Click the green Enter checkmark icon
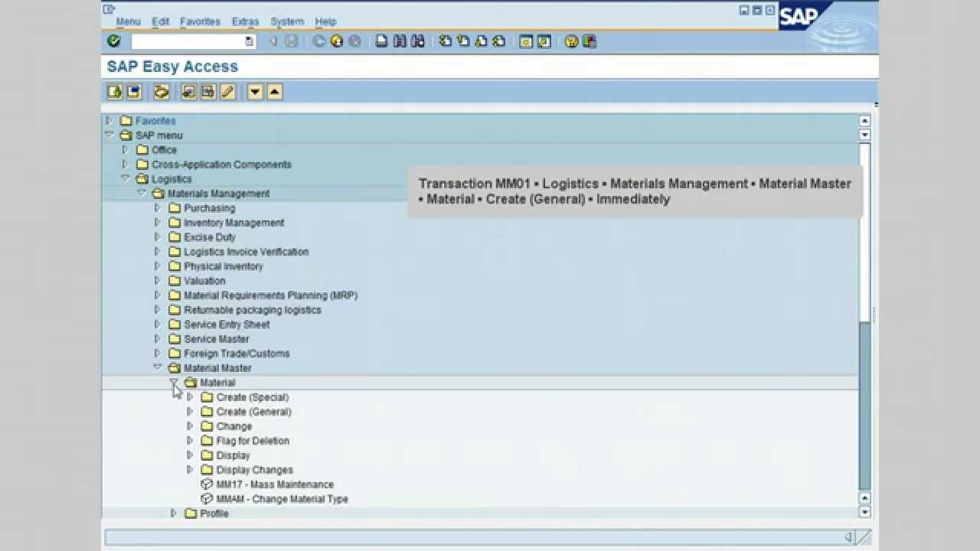Viewport: 980px width, 551px height. (x=114, y=41)
